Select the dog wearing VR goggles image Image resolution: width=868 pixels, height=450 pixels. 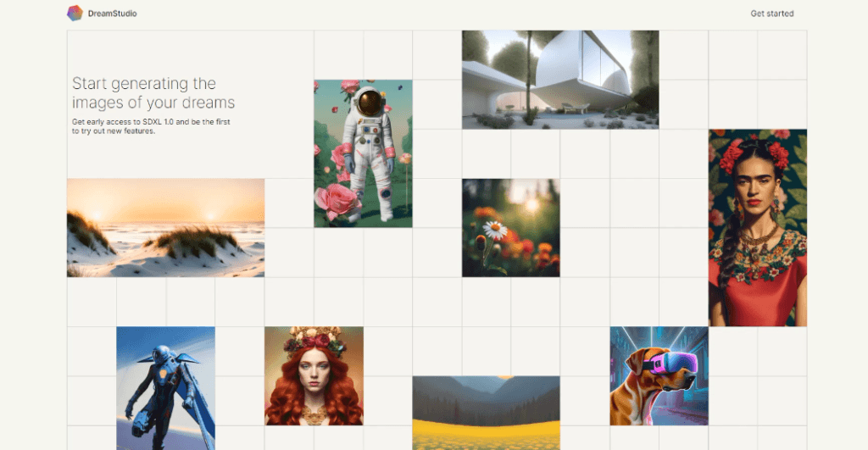[x=659, y=375]
